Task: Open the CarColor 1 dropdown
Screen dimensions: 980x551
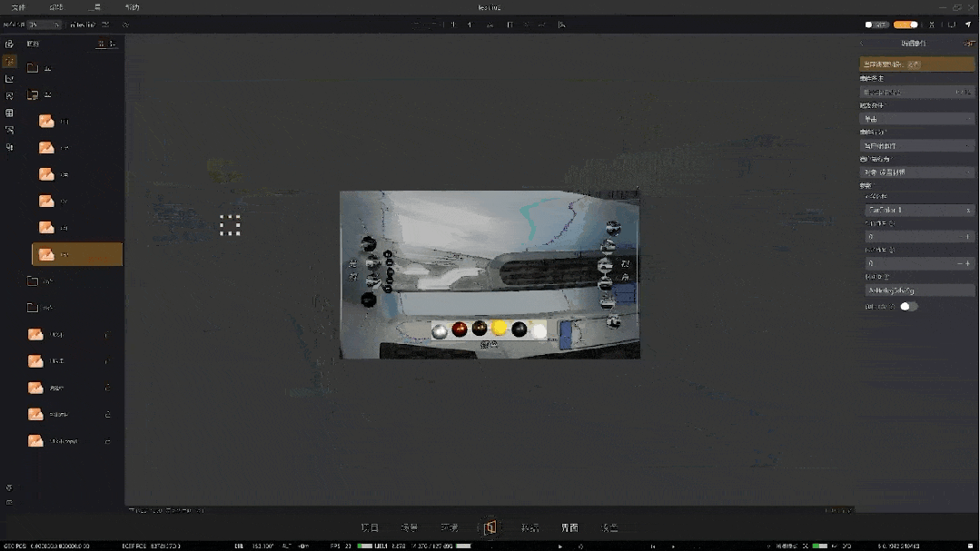Action: pos(916,210)
